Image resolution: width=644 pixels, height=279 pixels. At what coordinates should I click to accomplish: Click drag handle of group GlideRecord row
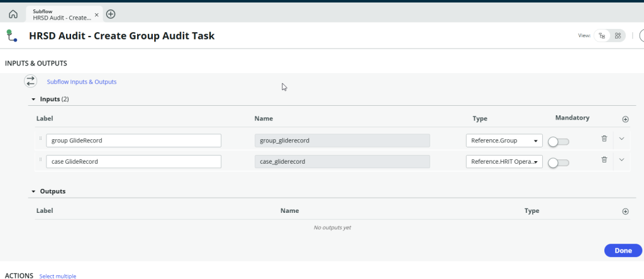pyautogui.click(x=41, y=139)
